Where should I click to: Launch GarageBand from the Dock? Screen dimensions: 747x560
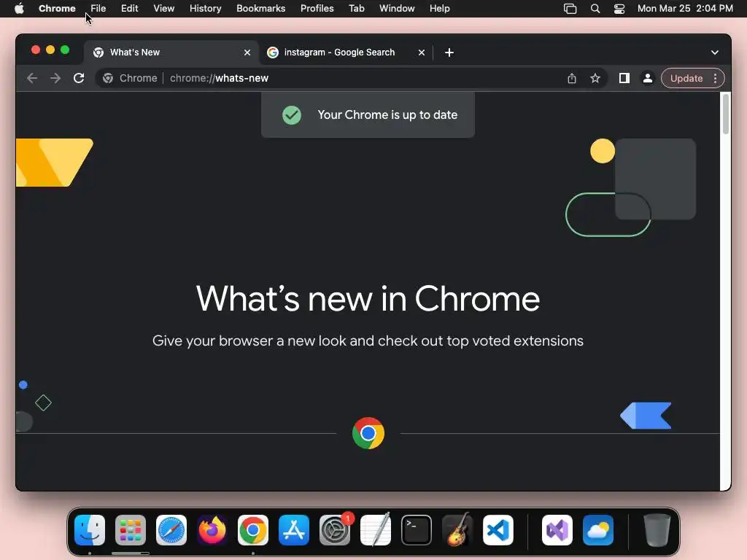(x=457, y=530)
